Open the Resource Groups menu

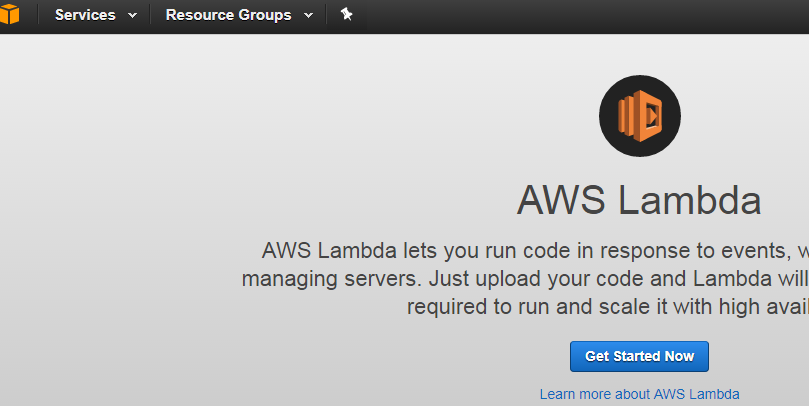[228, 15]
